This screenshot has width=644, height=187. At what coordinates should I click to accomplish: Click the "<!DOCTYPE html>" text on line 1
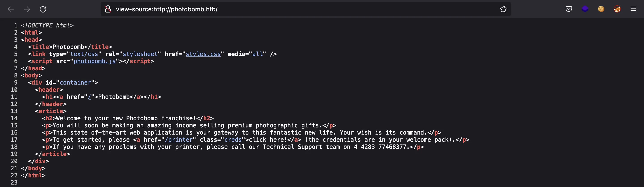[x=47, y=25]
